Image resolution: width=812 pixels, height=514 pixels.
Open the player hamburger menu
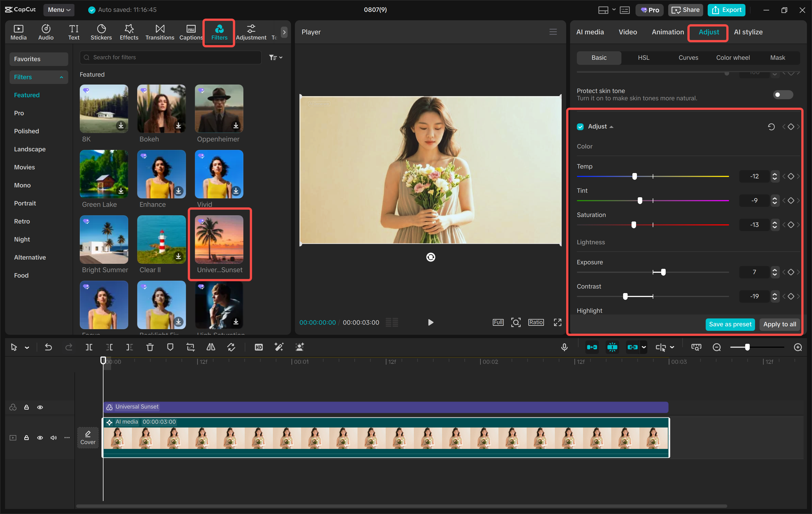click(553, 32)
